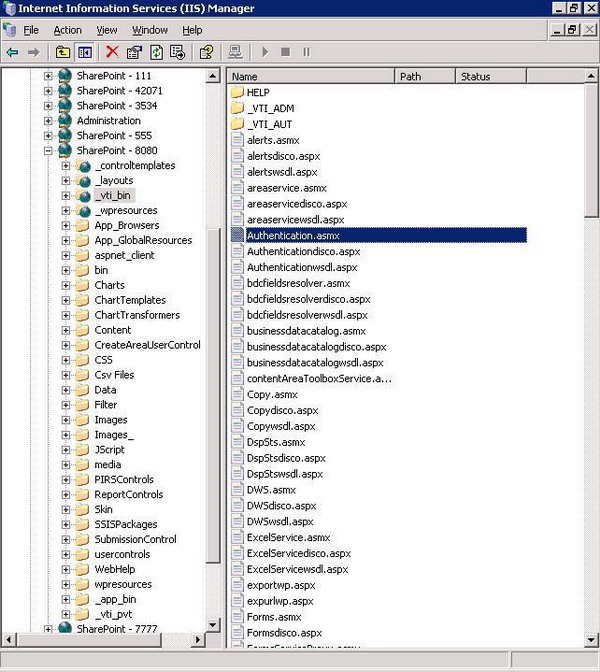Screen dimensions: 600x672
Task: Open the File menu
Action: [x=31, y=30]
